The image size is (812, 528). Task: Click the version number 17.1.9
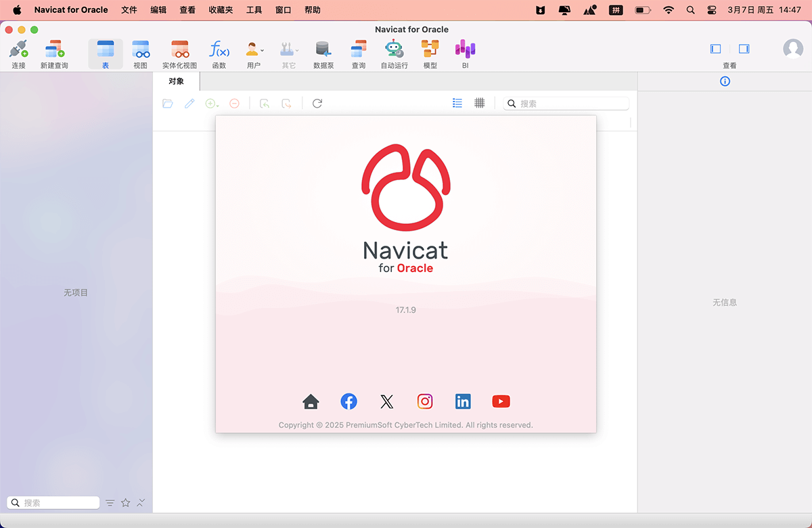[406, 310]
